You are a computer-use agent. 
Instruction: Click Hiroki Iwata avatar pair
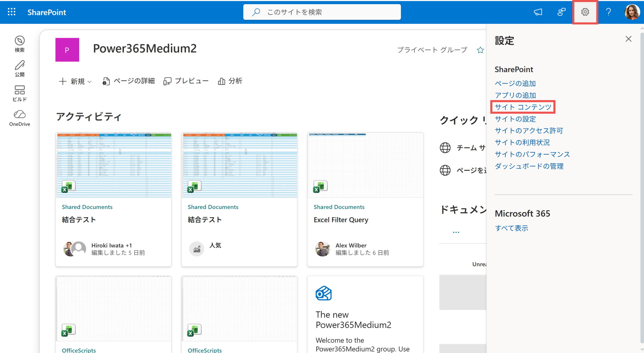tap(75, 249)
